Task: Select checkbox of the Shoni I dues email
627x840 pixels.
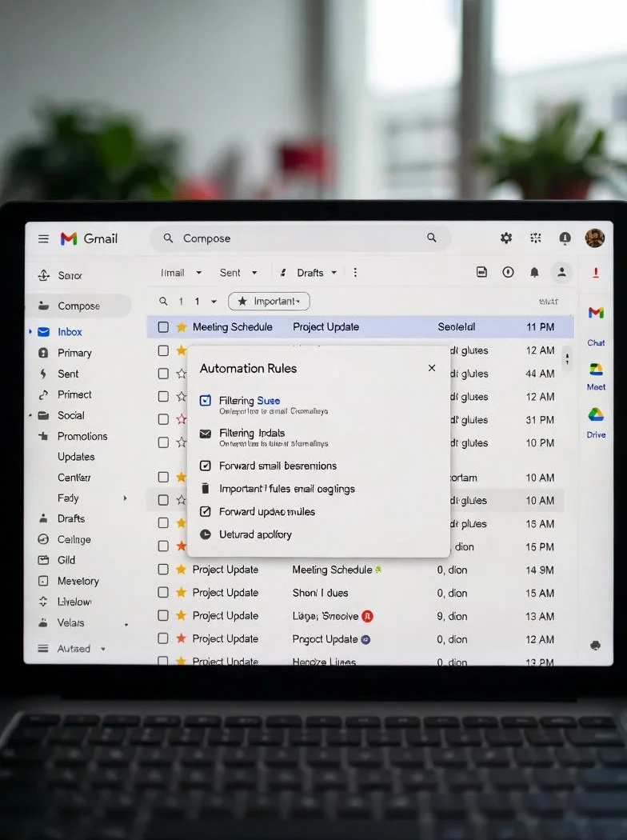Action: (163, 593)
